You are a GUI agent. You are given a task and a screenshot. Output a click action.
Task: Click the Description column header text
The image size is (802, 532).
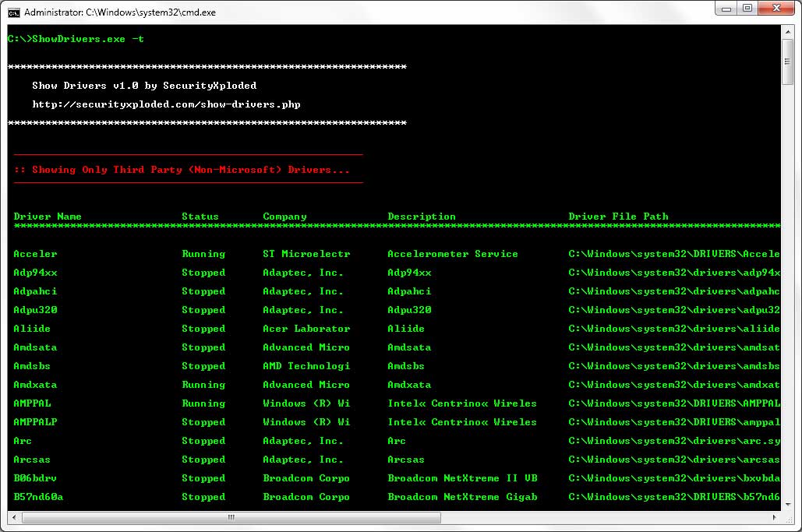click(422, 217)
